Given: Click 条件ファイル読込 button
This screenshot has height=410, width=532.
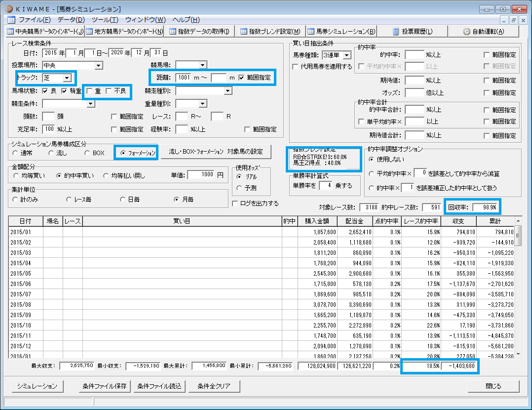Looking at the screenshot, I should tap(159, 386).
